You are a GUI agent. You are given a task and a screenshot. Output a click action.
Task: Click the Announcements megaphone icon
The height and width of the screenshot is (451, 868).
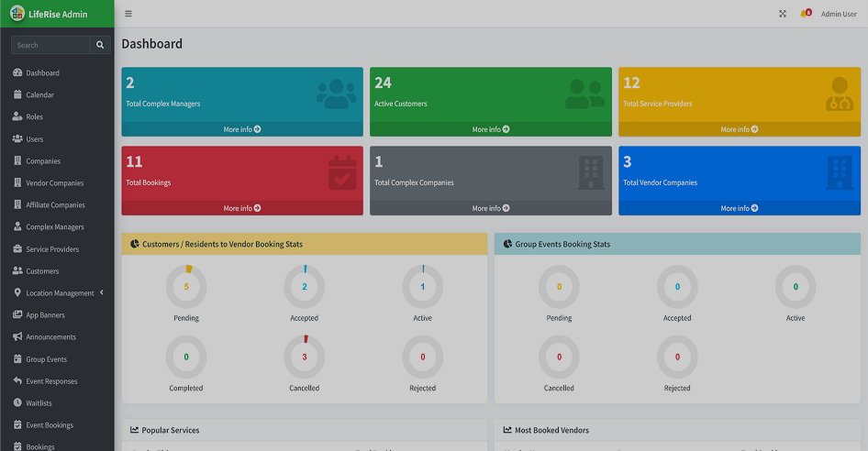click(x=17, y=336)
